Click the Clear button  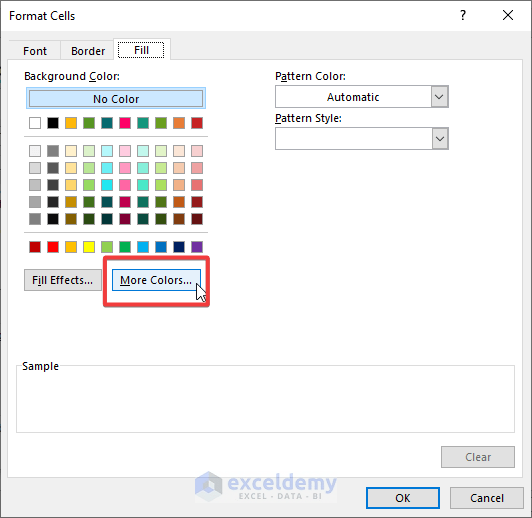478,457
